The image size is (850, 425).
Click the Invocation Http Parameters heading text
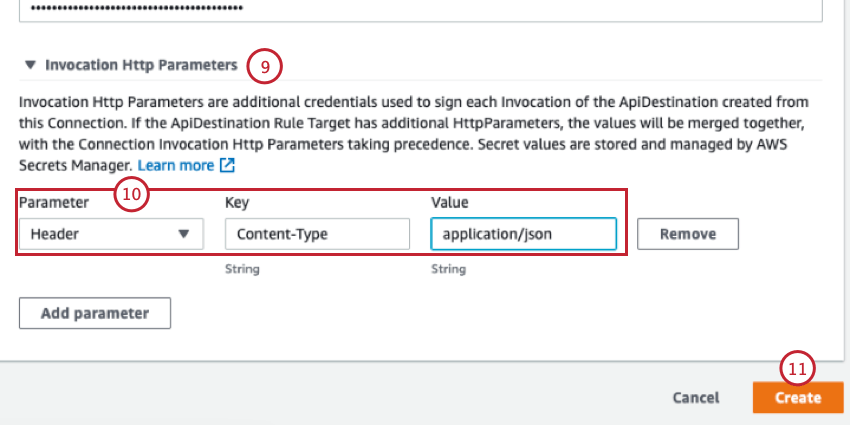click(x=141, y=66)
